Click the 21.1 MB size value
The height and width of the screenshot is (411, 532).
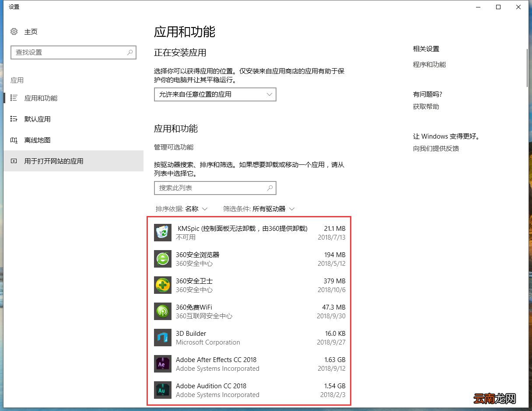click(x=335, y=229)
